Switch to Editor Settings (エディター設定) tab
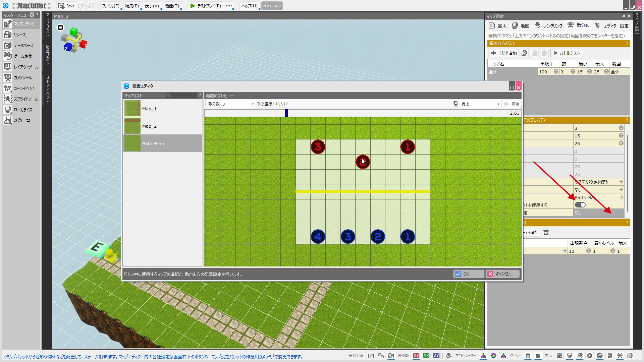Image resolution: width=644 pixels, height=362 pixels. (612, 25)
